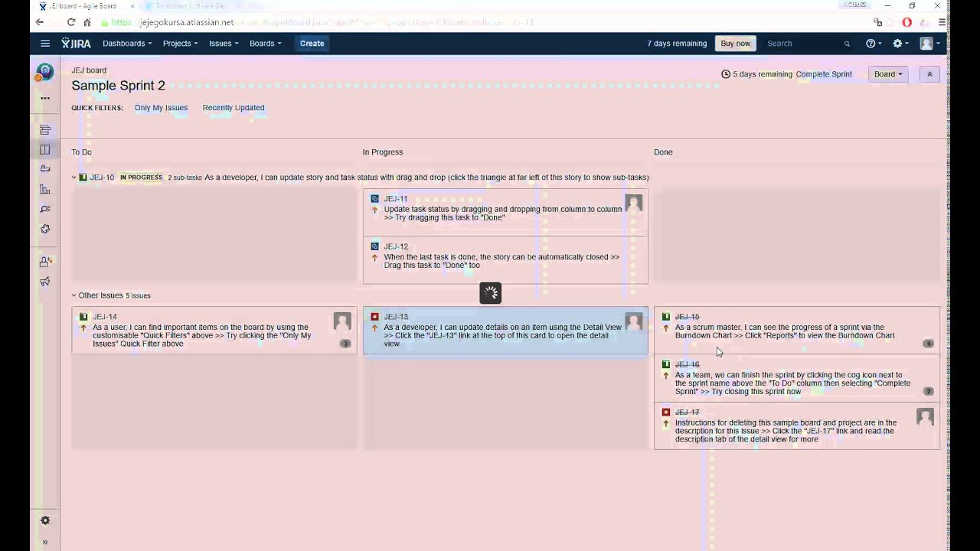Click the 'Done' column header
The width and height of the screenshot is (980, 551).
(663, 152)
